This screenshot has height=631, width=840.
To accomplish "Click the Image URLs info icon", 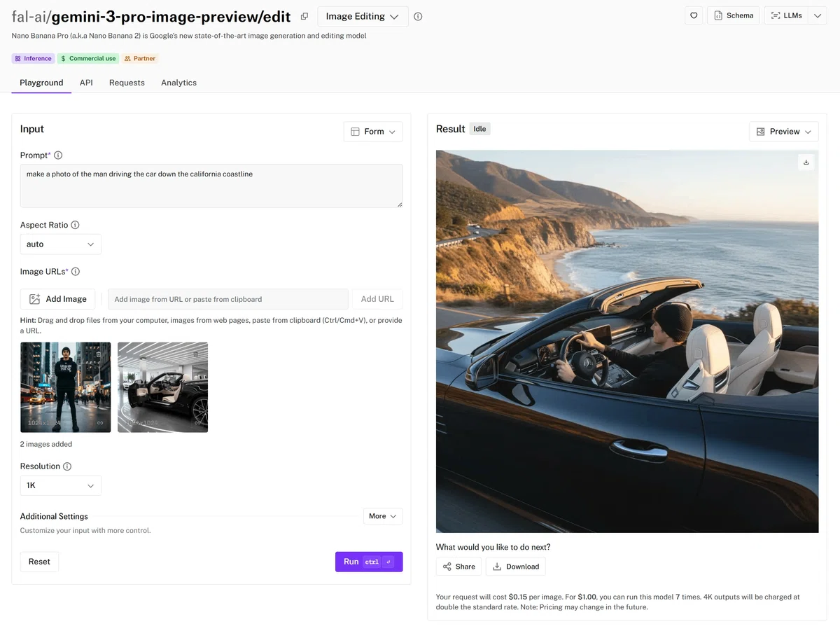I will pyautogui.click(x=76, y=272).
